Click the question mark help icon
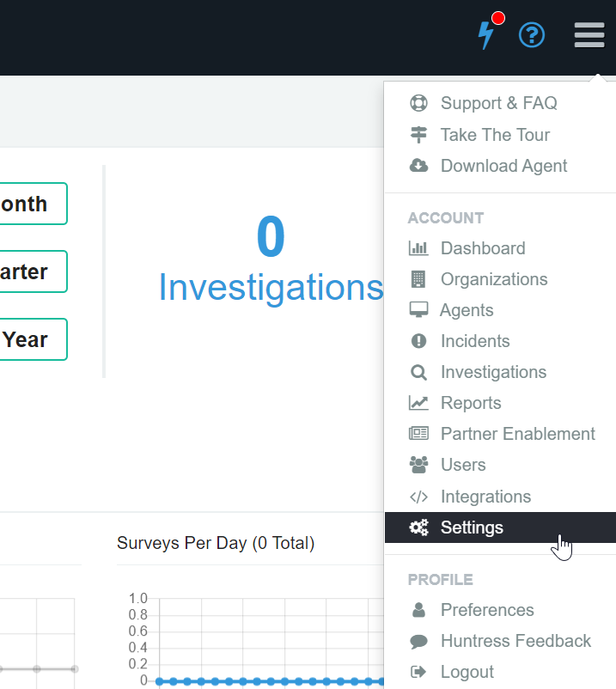This screenshot has width=616, height=689. pyautogui.click(x=532, y=35)
